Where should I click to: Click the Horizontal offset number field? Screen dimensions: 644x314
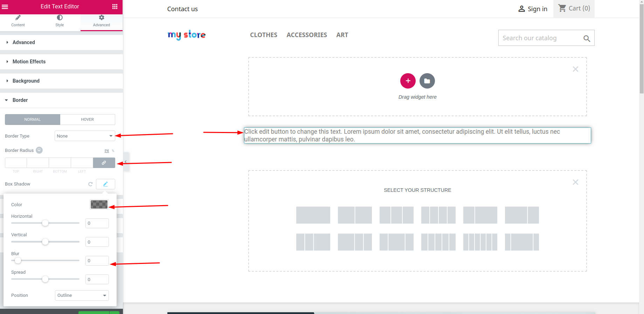(97, 223)
